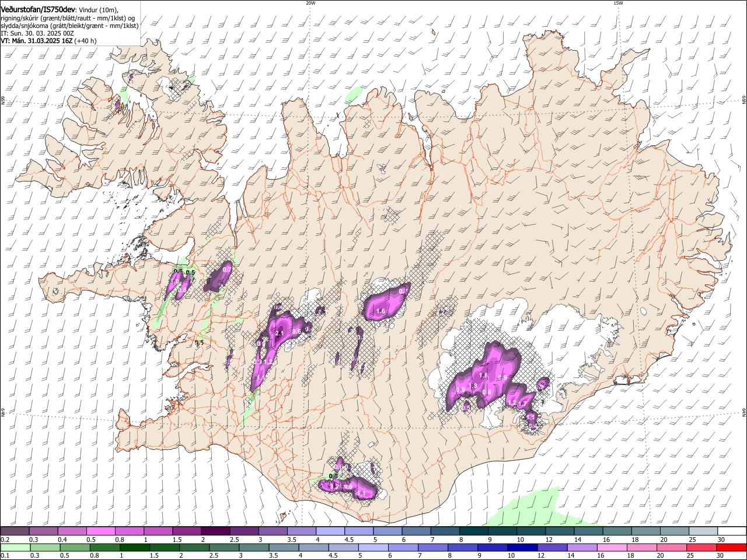The height and width of the screenshot is (560, 747).
Task: Click the 2.1 precipitation value on map
Action: [x=279, y=334]
